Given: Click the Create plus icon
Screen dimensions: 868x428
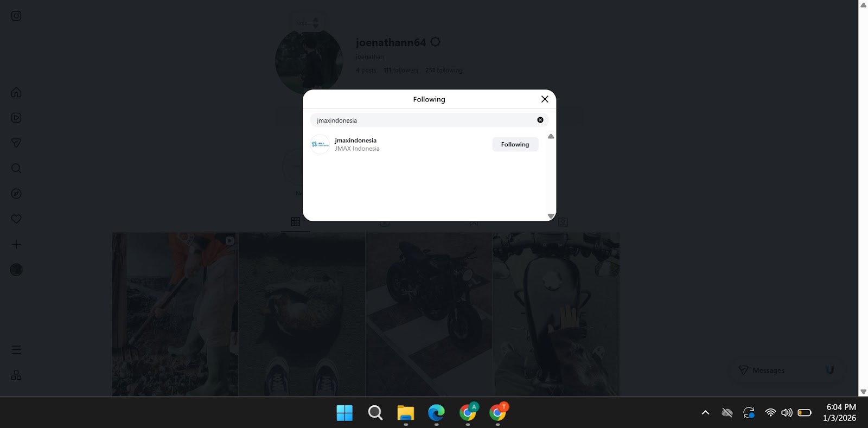Looking at the screenshot, I should pos(16,244).
